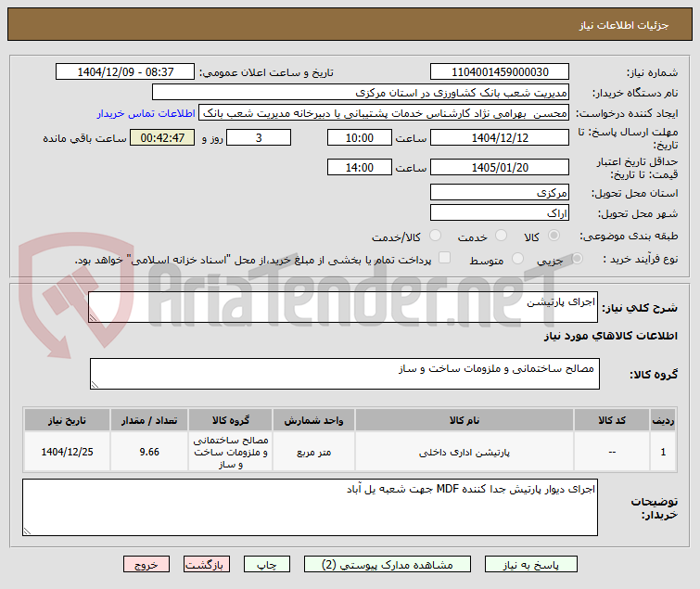Click the بازگشت back button
The image size is (700, 589).
click(x=206, y=564)
